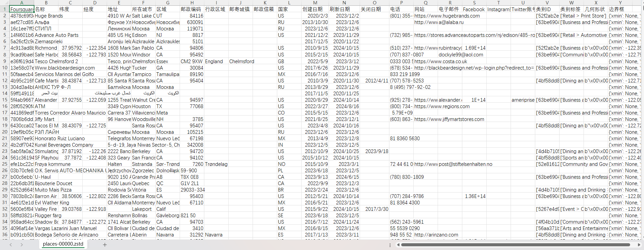Click the Foursquare header cell A1

coord(22,9)
